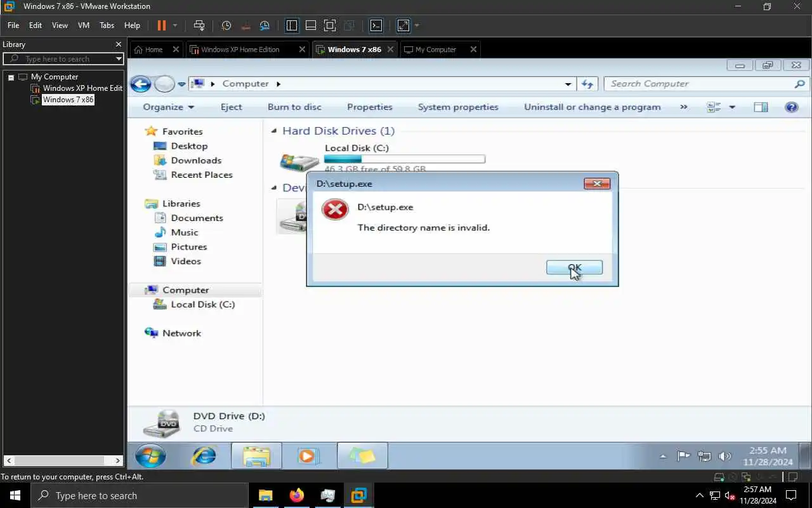Open Music library
This screenshot has width=812, height=508.
pyautogui.click(x=185, y=232)
